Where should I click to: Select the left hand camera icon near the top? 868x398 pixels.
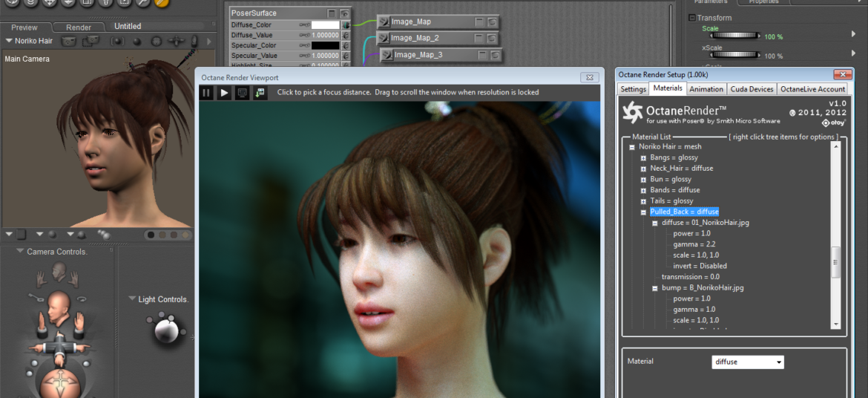42,278
